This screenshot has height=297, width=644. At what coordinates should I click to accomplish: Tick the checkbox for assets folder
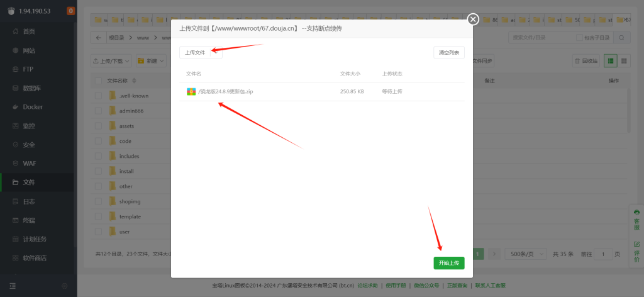98,126
